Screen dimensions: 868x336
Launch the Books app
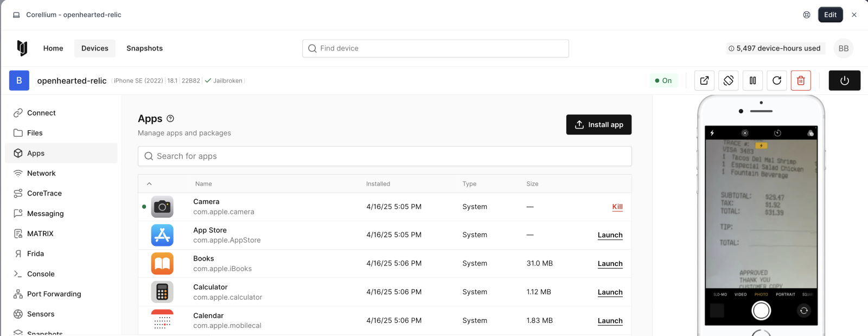(x=610, y=264)
